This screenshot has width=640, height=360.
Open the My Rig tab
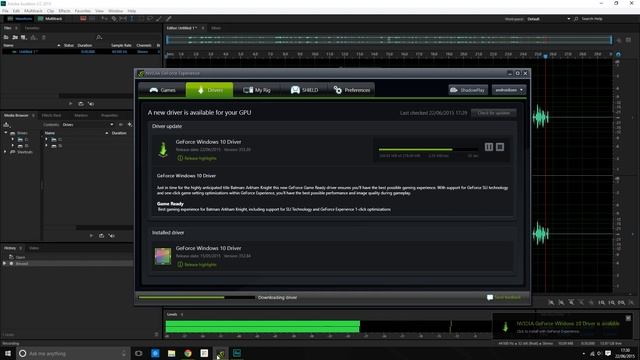pos(257,90)
